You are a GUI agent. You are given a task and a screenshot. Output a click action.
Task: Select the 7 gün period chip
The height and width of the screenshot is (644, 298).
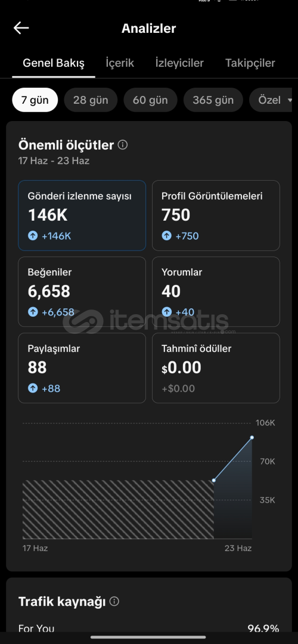pos(35,100)
